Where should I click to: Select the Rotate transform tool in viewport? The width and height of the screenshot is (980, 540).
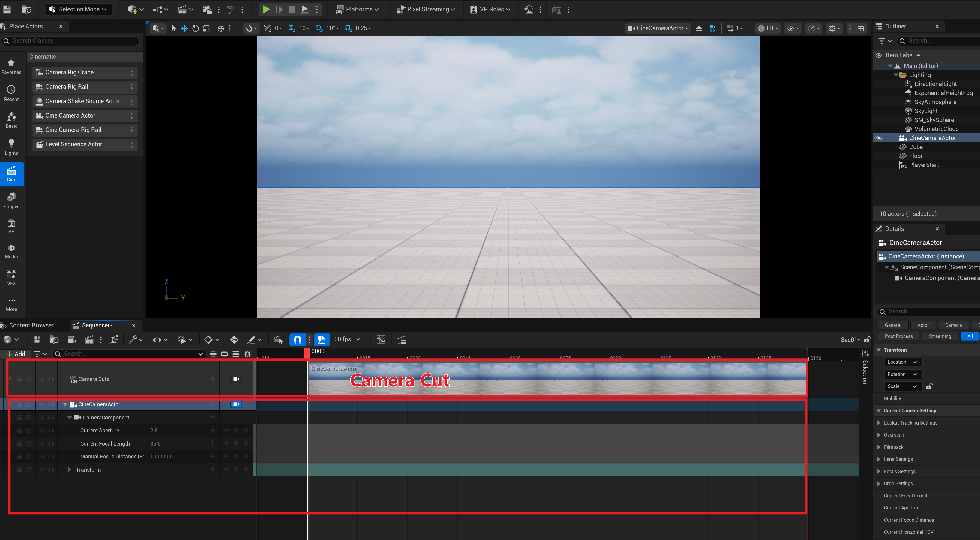[x=196, y=28]
